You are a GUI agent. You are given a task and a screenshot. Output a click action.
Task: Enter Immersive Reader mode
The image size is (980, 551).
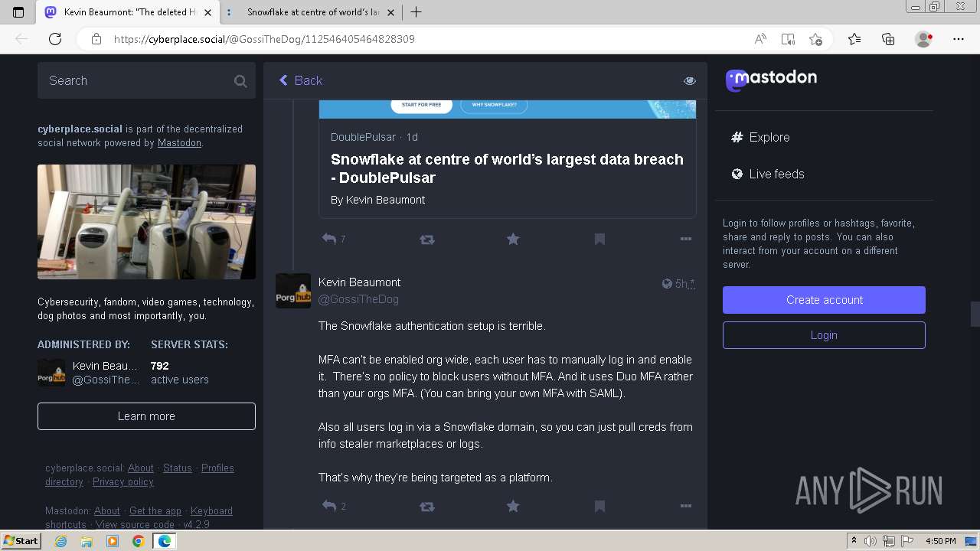click(x=788, y=39)
